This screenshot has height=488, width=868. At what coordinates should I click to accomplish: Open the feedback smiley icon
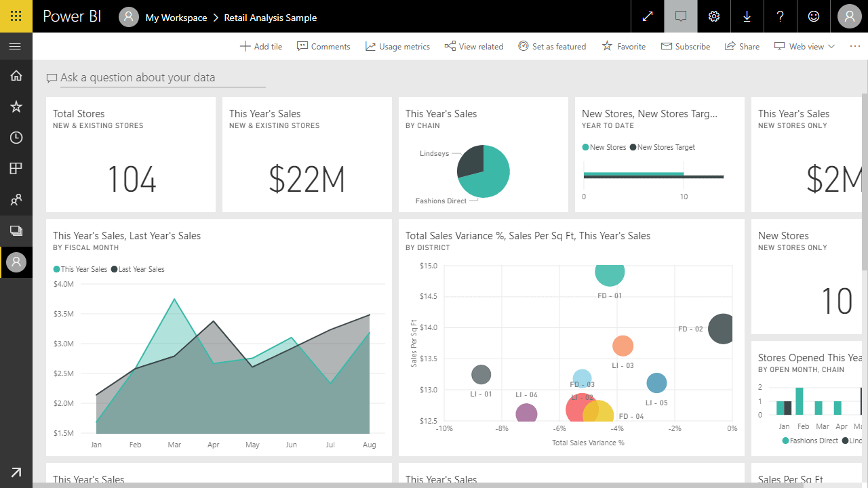(814, 16)
